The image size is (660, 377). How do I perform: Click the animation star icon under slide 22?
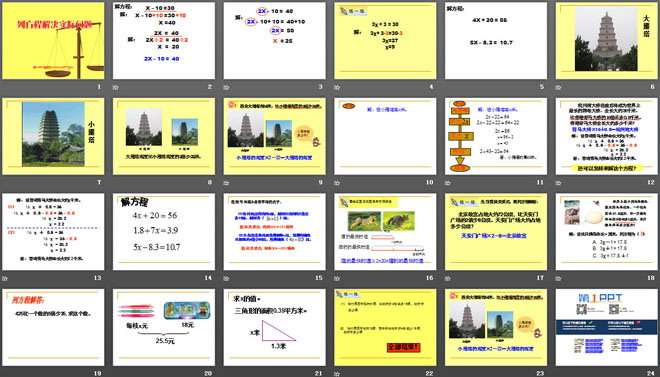click(337, 374)
